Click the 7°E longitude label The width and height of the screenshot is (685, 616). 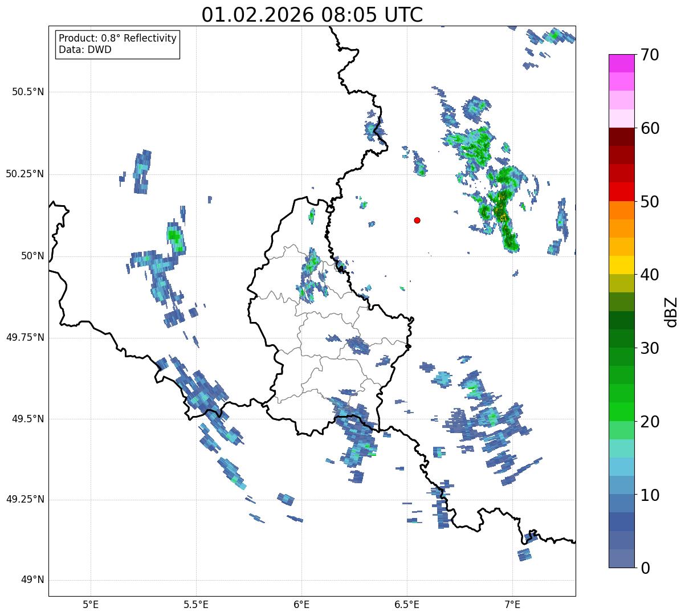(x=512, y=605)
